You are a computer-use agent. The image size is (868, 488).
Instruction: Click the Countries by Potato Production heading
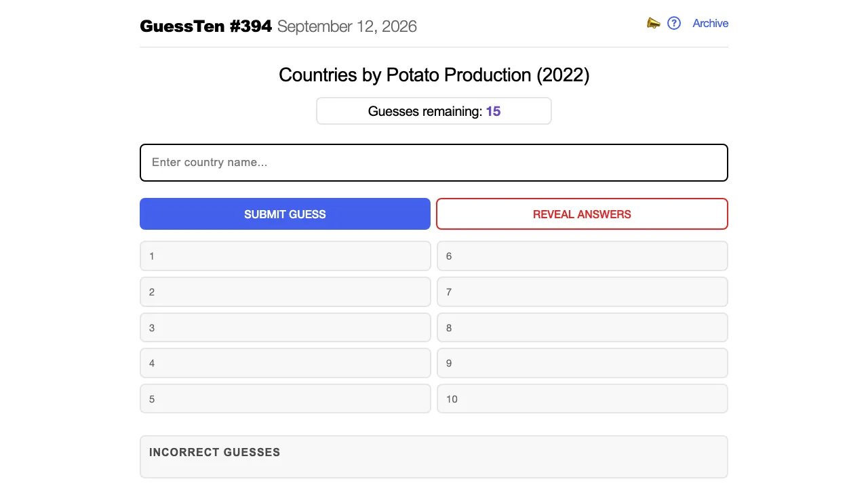coord(434,75)
